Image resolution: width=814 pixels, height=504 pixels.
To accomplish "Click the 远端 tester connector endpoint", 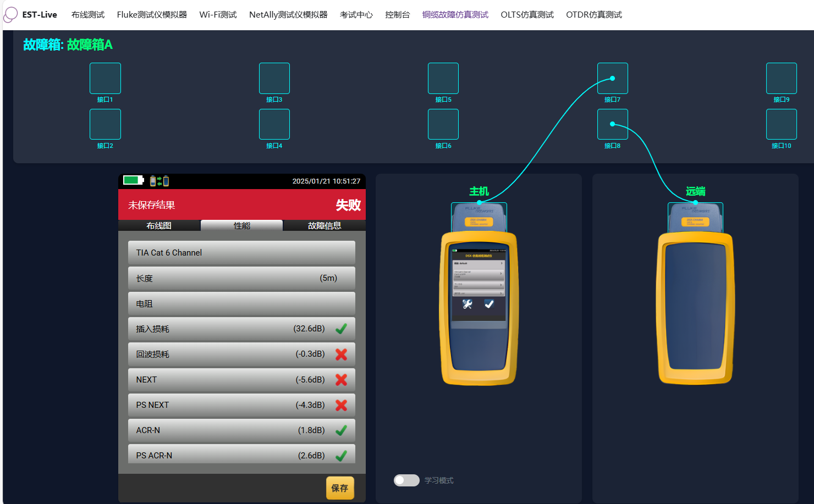I will [695, 202].
